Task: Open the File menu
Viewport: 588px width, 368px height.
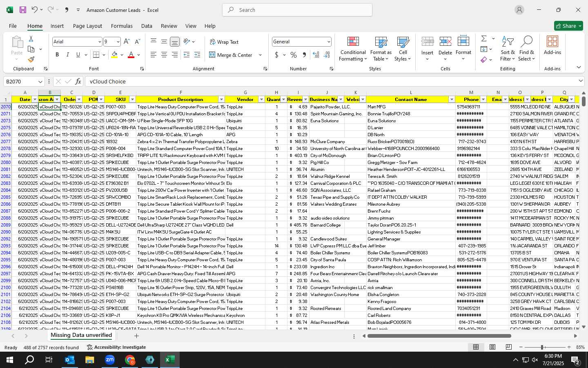Action: pos(13,26)
